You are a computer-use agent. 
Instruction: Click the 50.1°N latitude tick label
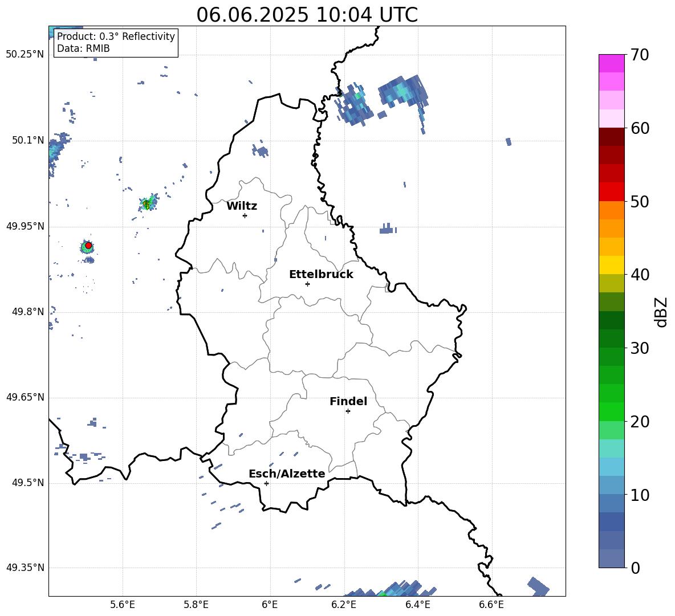[28, 140]
